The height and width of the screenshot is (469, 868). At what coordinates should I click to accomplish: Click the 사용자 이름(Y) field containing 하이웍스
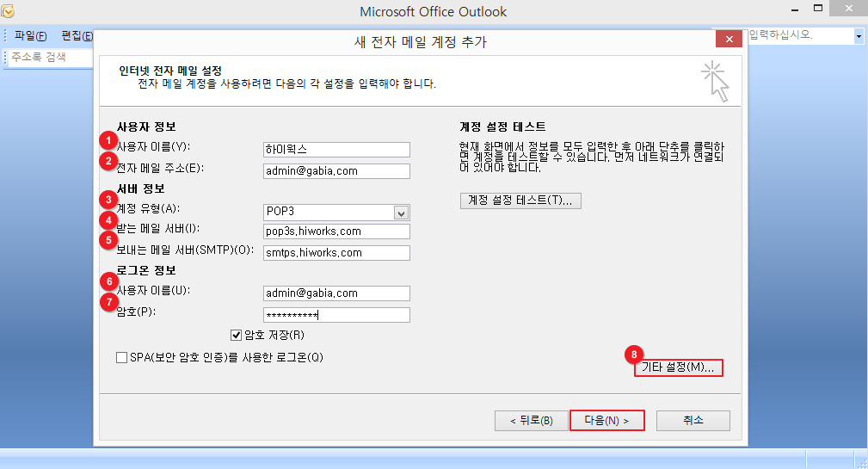coord(336,150)
